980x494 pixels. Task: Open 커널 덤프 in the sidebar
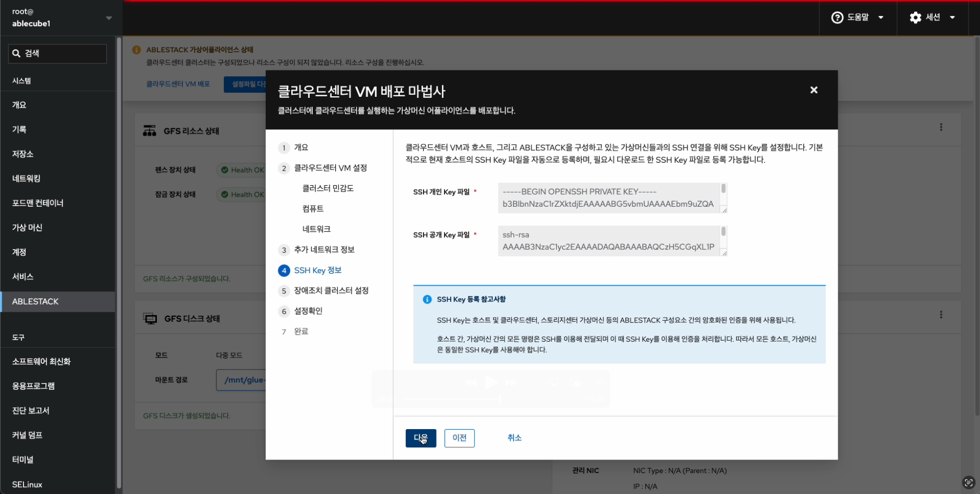[x=58, y=435]
